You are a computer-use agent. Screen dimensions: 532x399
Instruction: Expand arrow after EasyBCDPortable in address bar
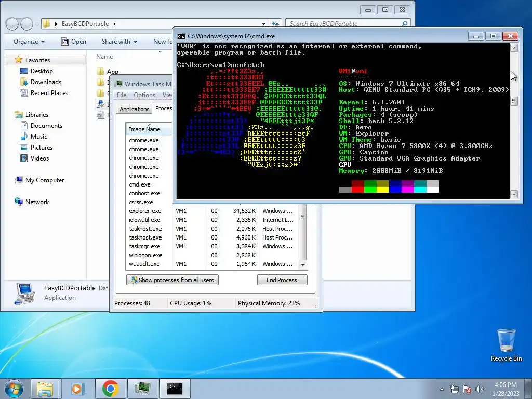(115, 24)
